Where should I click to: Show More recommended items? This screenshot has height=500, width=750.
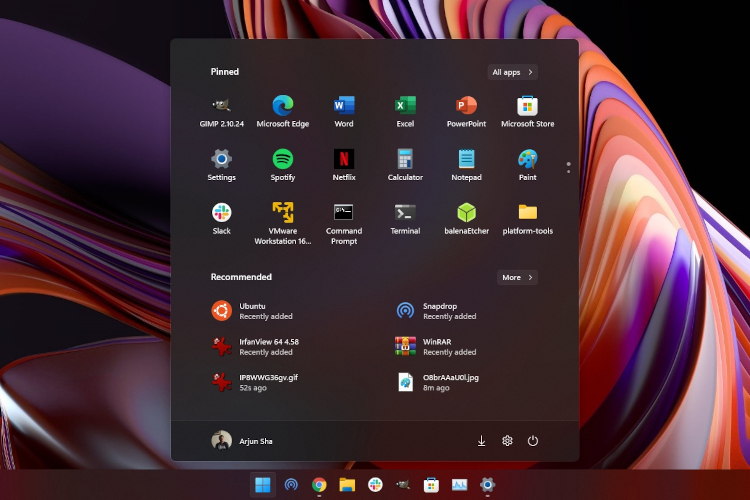pos(518,278)
